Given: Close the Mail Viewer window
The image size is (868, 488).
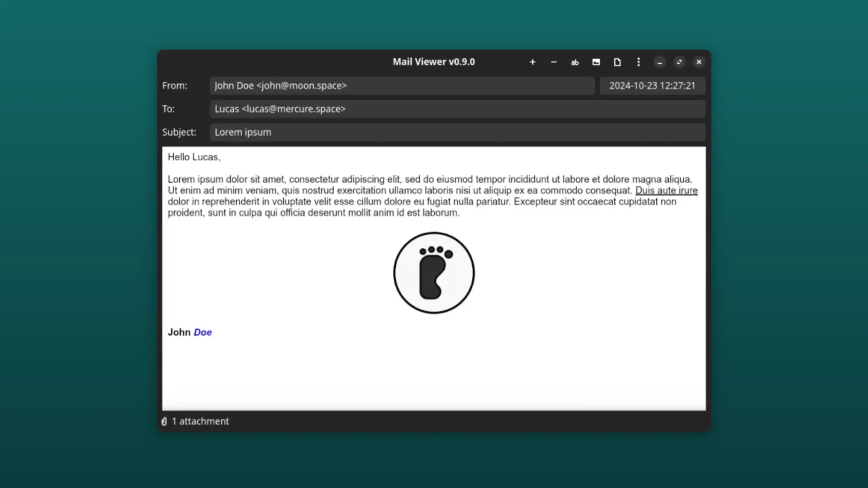Looking at the screenshot, I should tap(699, 62).
